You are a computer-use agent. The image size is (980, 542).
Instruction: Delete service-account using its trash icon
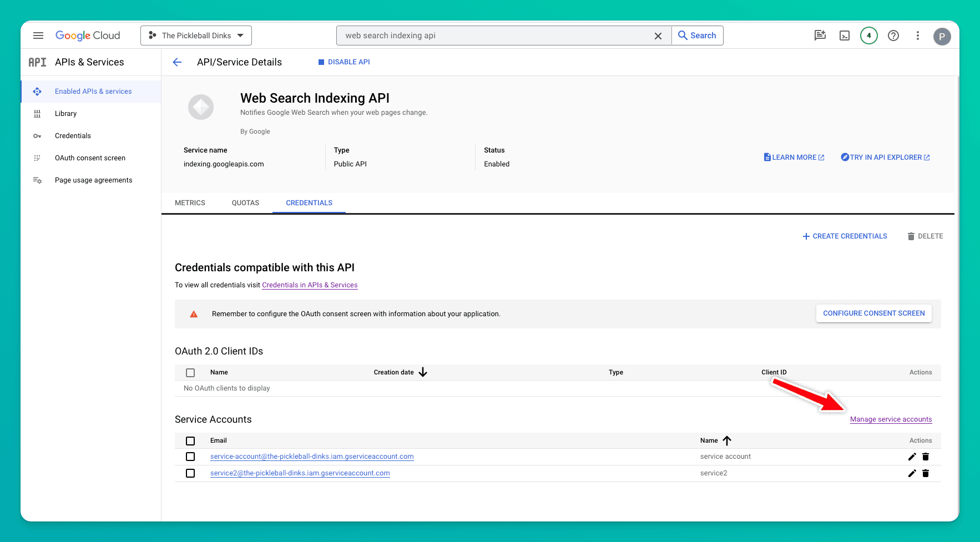coord(926,457)
